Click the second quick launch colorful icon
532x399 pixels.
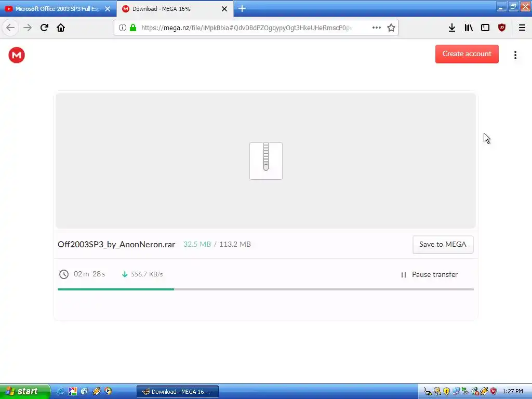pyautogui.click(x=73, y=392)
